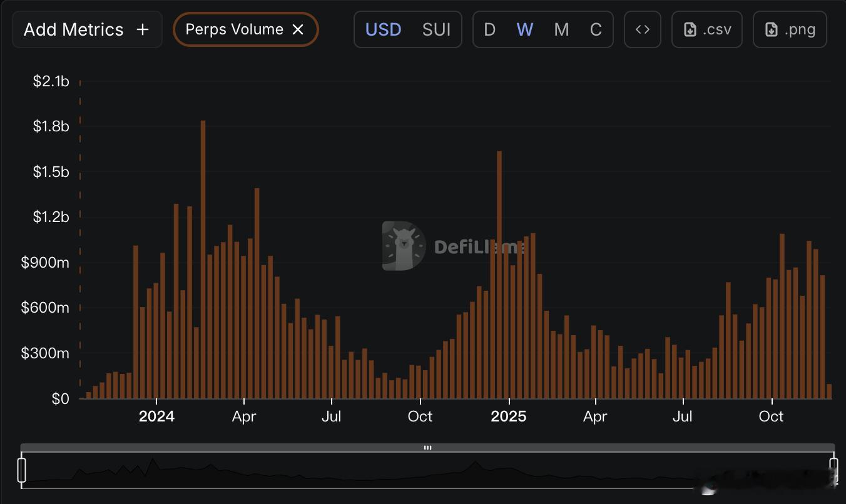The image size is (846, 504).
Task: Click the Perps Volume metric label
Action: pos(234,29)
